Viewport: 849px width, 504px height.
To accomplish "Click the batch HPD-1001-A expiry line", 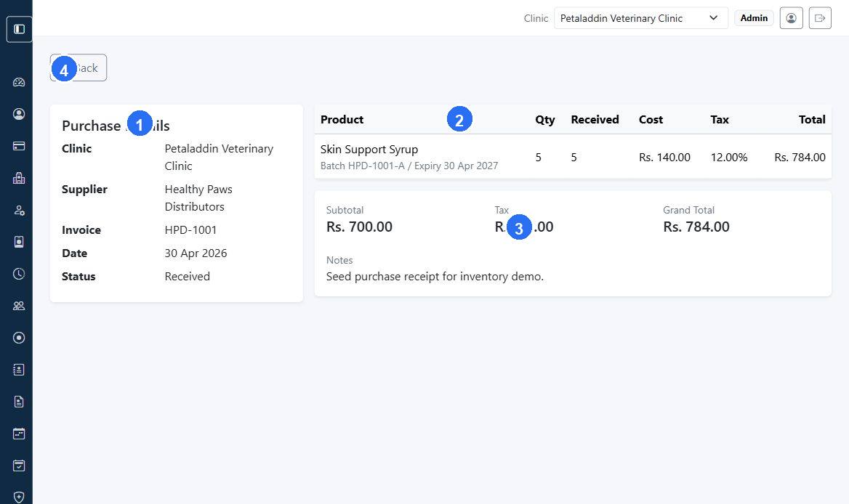I will tap(409, 166).
